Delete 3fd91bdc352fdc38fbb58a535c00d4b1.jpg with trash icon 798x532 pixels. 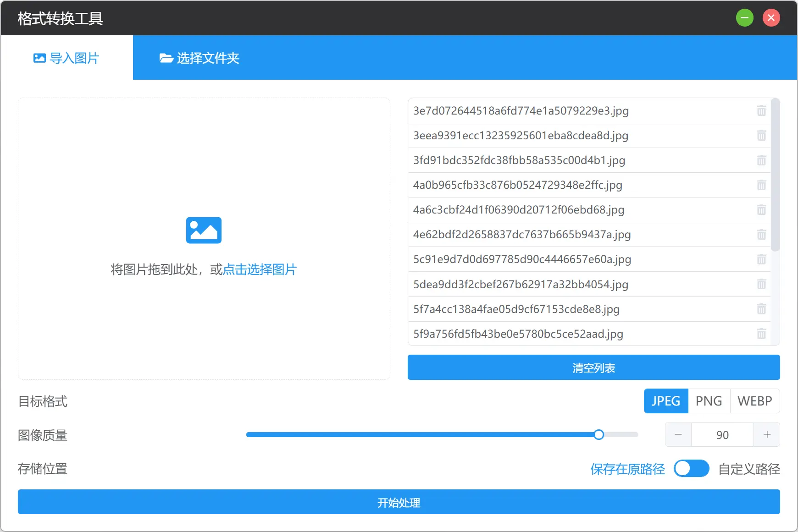pyautogui.click(x=762, y=160)
